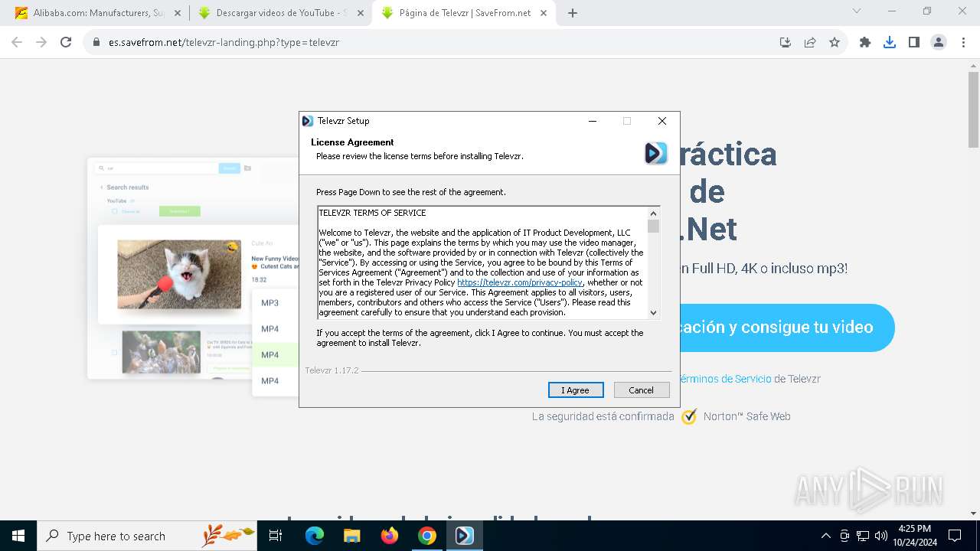This screenshot has height=551, width=980.
Task: Click the Televzr logo in the setup header
Action: (655, 153)
